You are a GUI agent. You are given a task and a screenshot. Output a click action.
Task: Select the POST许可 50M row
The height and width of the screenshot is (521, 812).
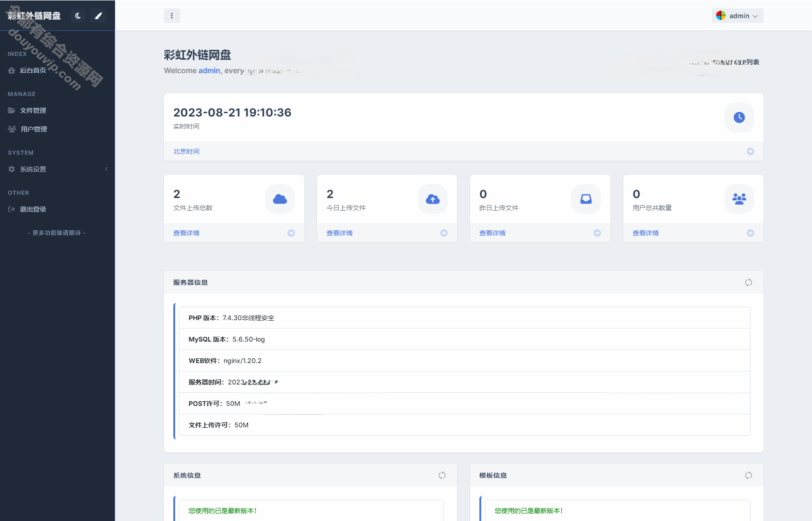[x=464, y=404]
